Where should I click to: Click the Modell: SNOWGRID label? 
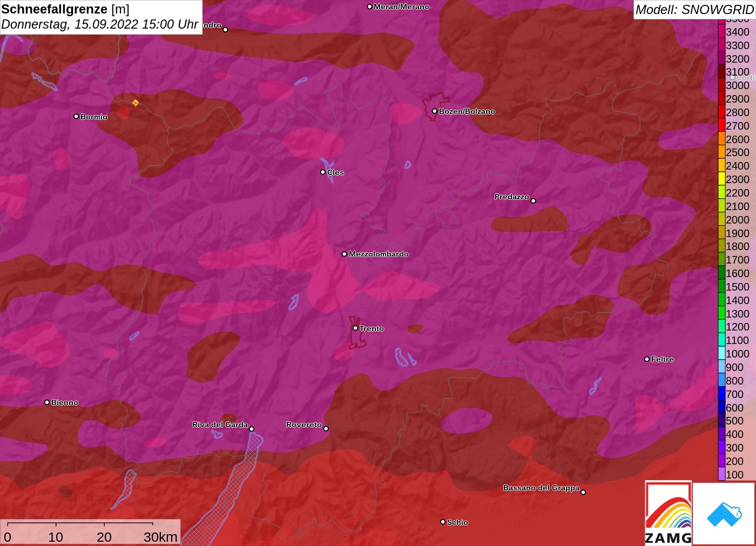(694, 10)
